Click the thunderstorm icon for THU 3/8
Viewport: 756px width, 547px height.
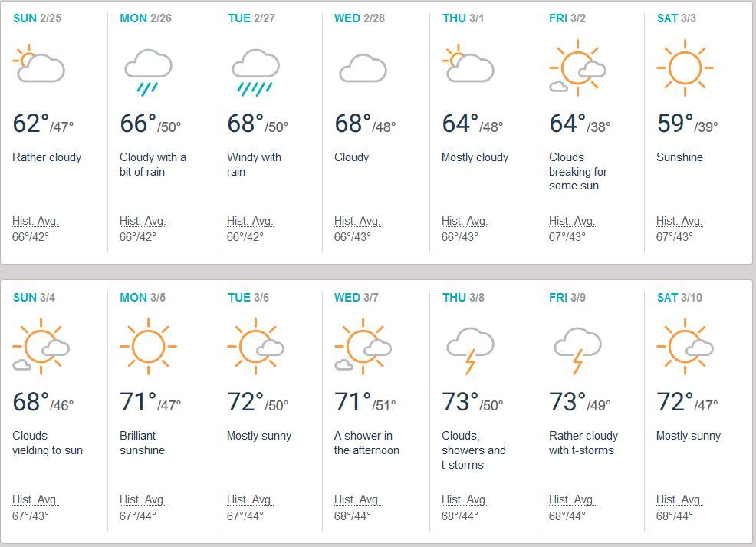click(x=470, y=351)
